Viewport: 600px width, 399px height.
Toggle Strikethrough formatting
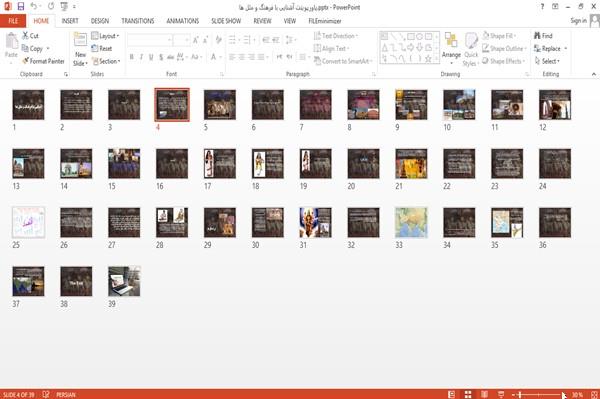pos(171,57)
